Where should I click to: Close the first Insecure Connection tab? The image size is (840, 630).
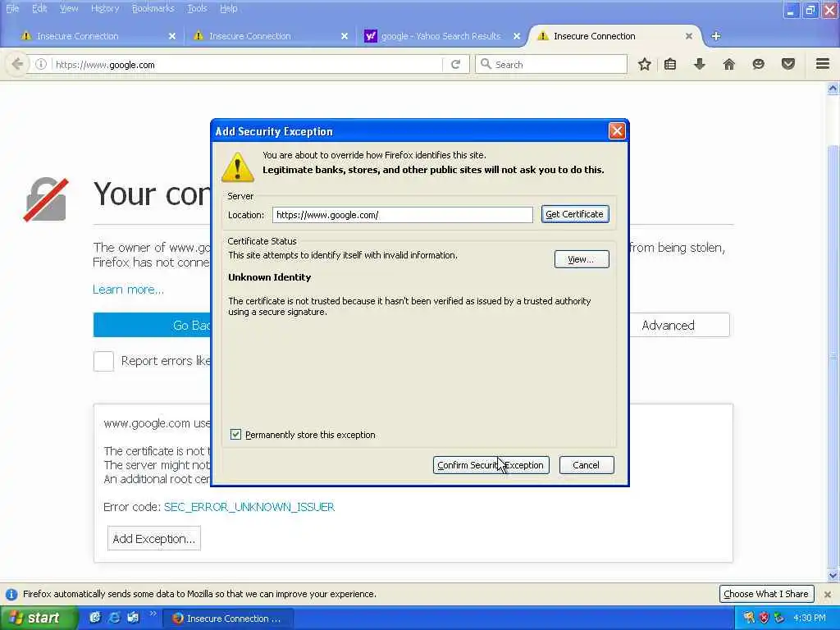click(172, 36)
